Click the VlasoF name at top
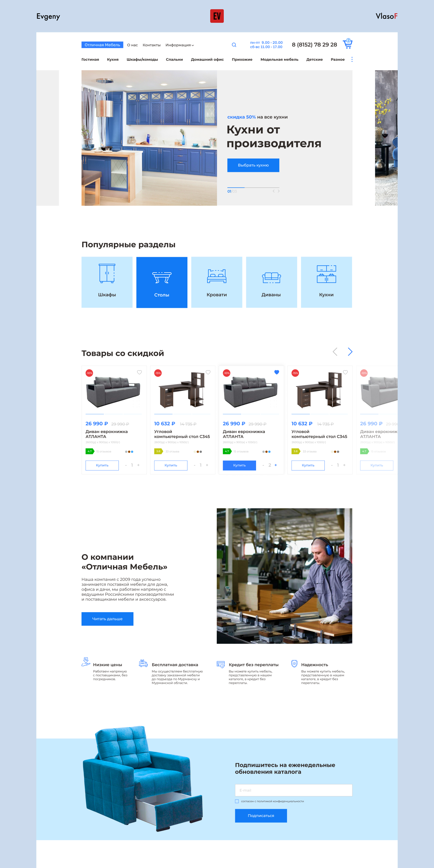This screenshot has height=868, width=434. click(387, 16)
